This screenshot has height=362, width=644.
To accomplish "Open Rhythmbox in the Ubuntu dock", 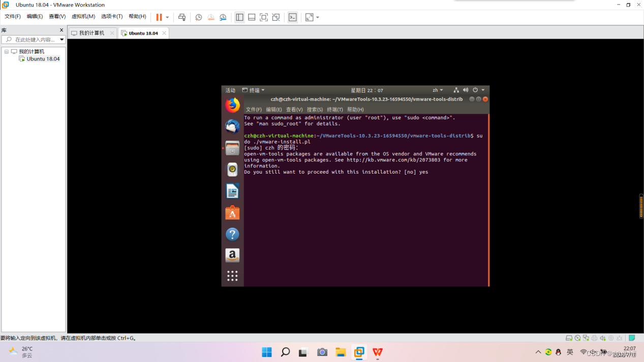I will (232, 170).
